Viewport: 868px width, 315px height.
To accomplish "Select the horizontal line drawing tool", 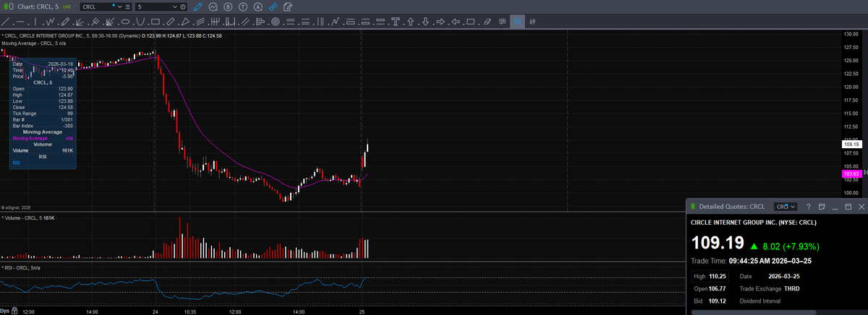I will pos(20,22).
